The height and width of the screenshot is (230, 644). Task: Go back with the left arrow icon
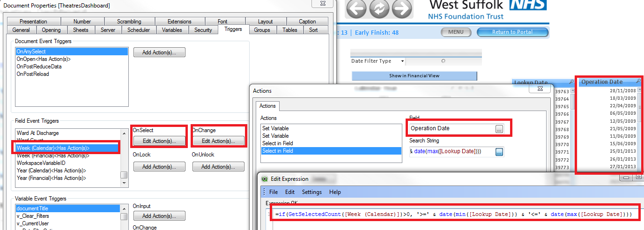[x=356, y=9]
